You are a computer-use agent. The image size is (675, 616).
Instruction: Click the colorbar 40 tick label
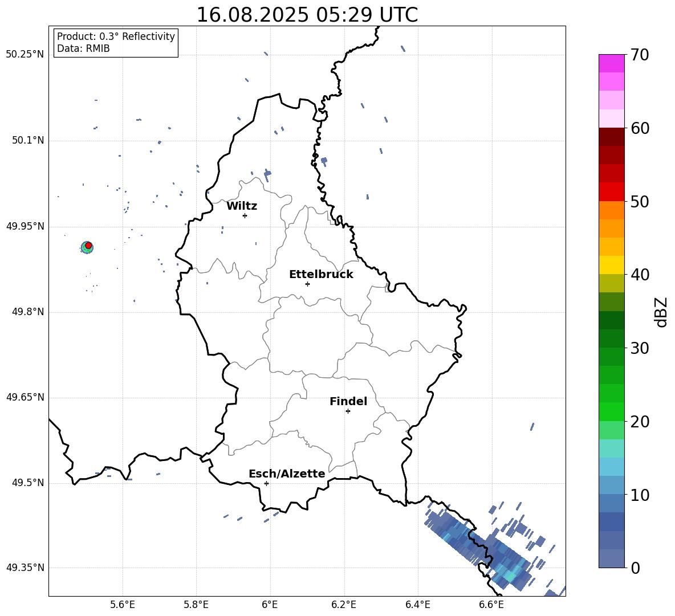click(x=640, y=275)
